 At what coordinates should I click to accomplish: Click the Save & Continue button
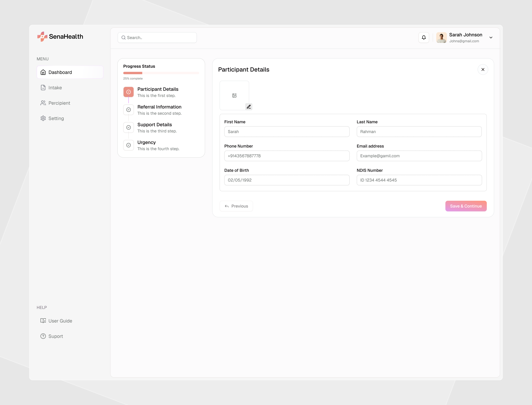click(466, 206)
